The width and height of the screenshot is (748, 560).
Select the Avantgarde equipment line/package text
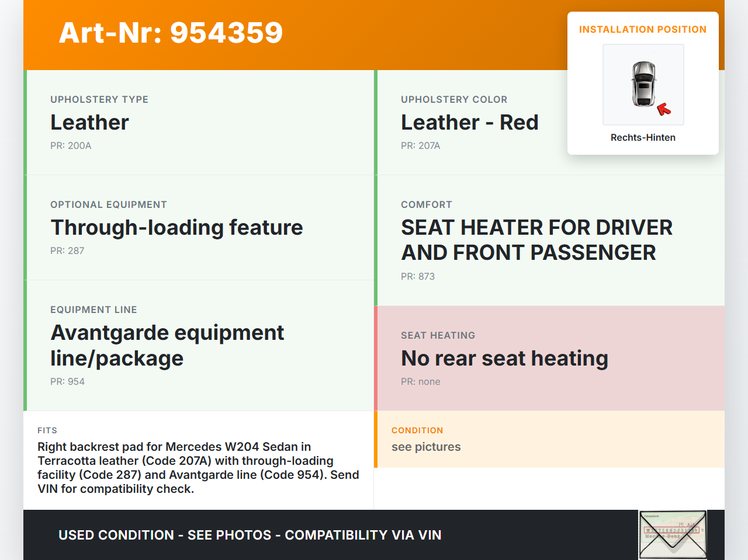pos(167,345)
